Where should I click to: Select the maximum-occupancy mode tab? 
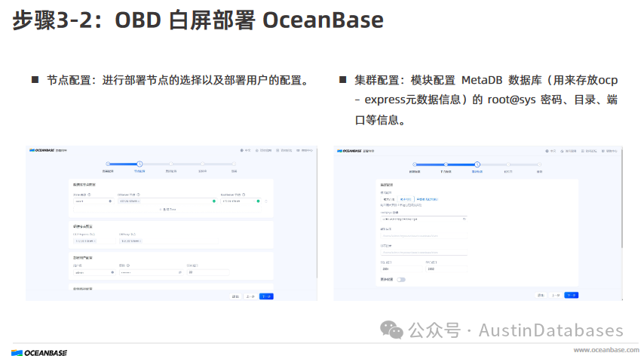pyautogui.click(x=389, y=199)
